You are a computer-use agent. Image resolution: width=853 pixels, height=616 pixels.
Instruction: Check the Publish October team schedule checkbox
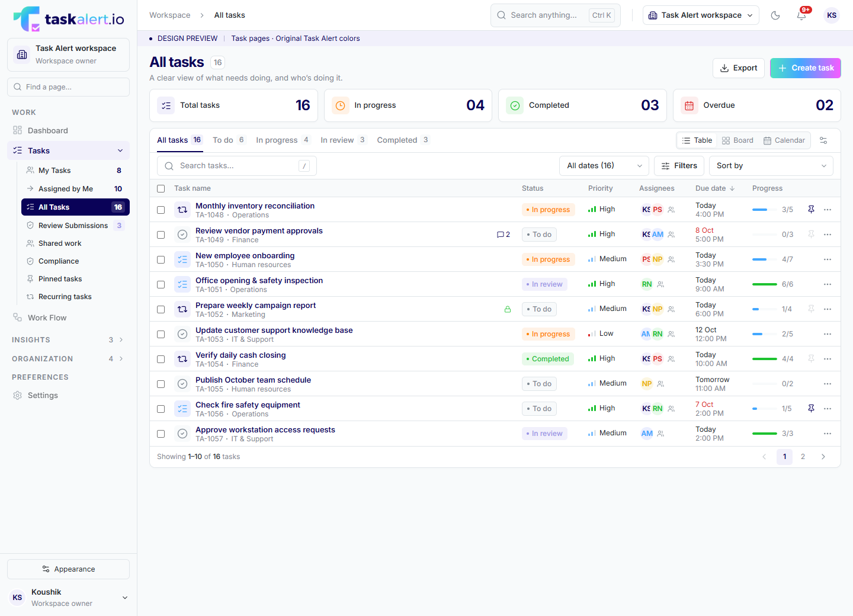click(x=161, y=384)
